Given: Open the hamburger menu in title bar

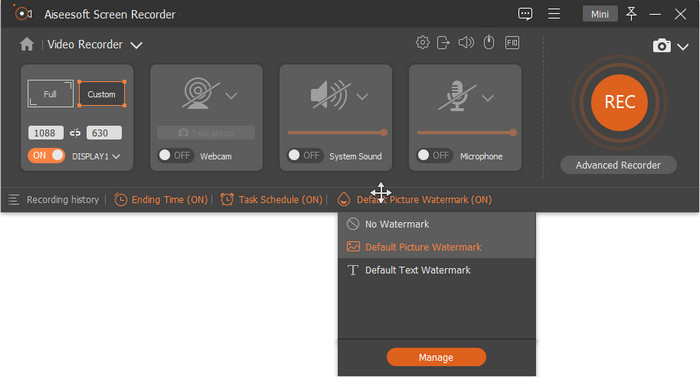Looking at the screenshot, I should [x=554, y=14].
